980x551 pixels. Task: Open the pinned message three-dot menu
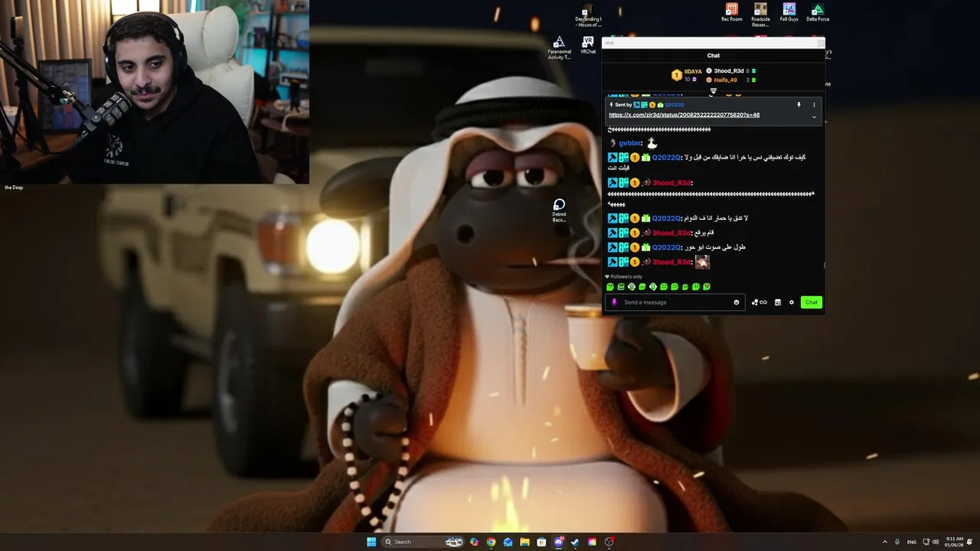tap(814, 105)
